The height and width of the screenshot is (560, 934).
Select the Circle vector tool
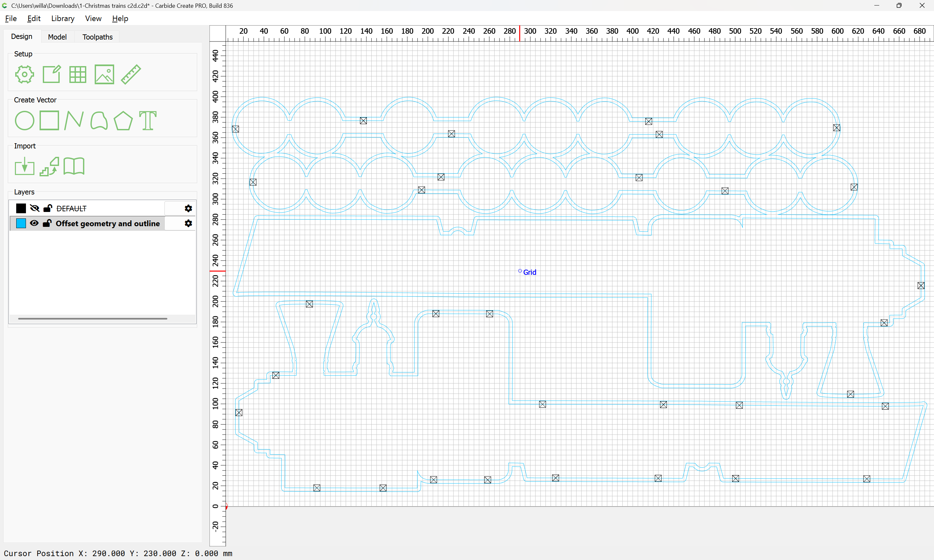coord(25,121)
